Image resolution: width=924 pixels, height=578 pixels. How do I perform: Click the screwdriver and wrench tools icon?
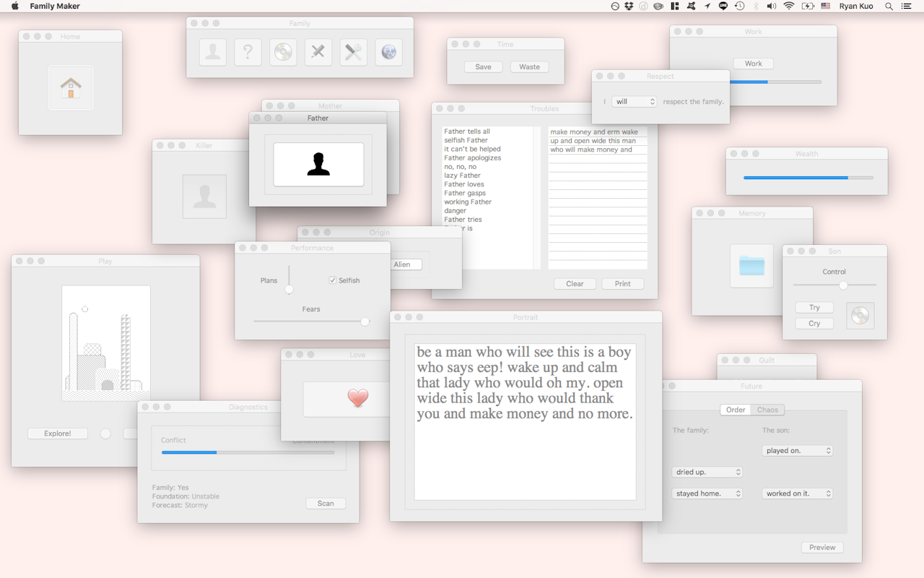point(353,53)
